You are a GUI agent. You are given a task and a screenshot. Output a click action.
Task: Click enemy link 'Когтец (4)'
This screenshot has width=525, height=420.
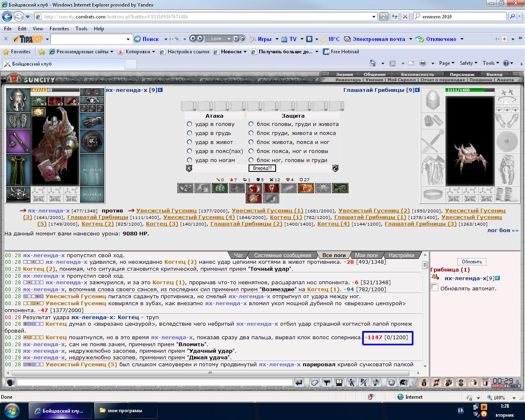[333, 224]
